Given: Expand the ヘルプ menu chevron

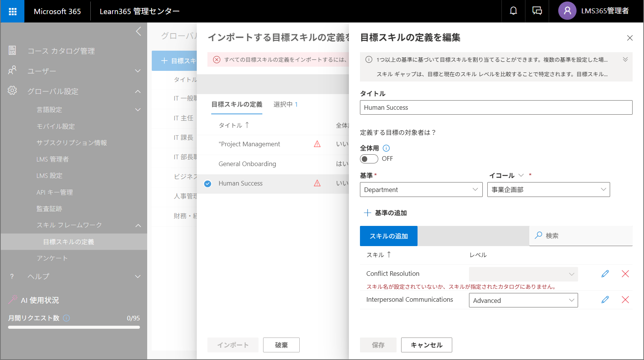Looking at the screenshot, I should 138,277.
